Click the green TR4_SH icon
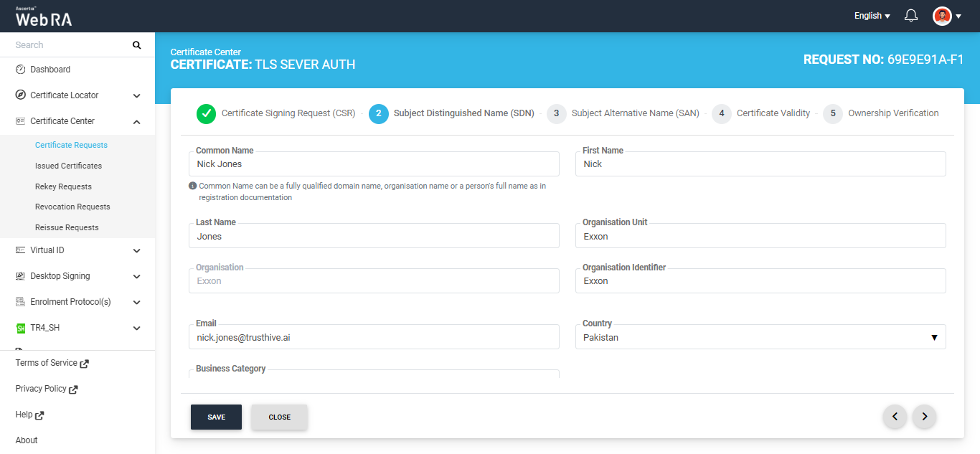The width and height of the screenshot is (980, 454). click(21, 328)
